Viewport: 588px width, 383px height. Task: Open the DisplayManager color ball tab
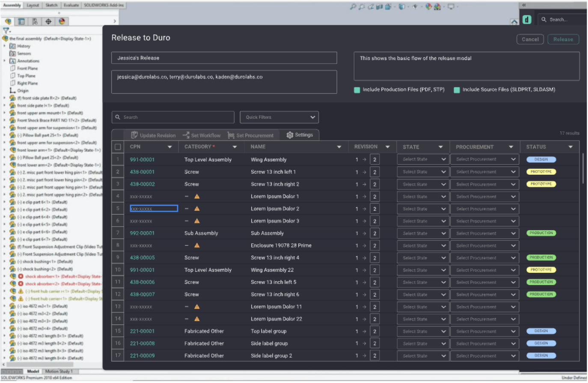point(62,21)
